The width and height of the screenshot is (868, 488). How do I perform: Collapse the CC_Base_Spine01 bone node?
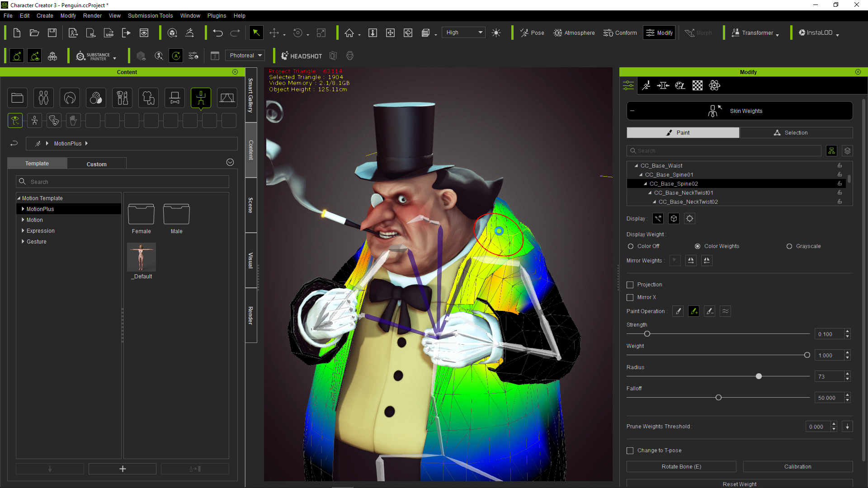(x=641, y=174)
